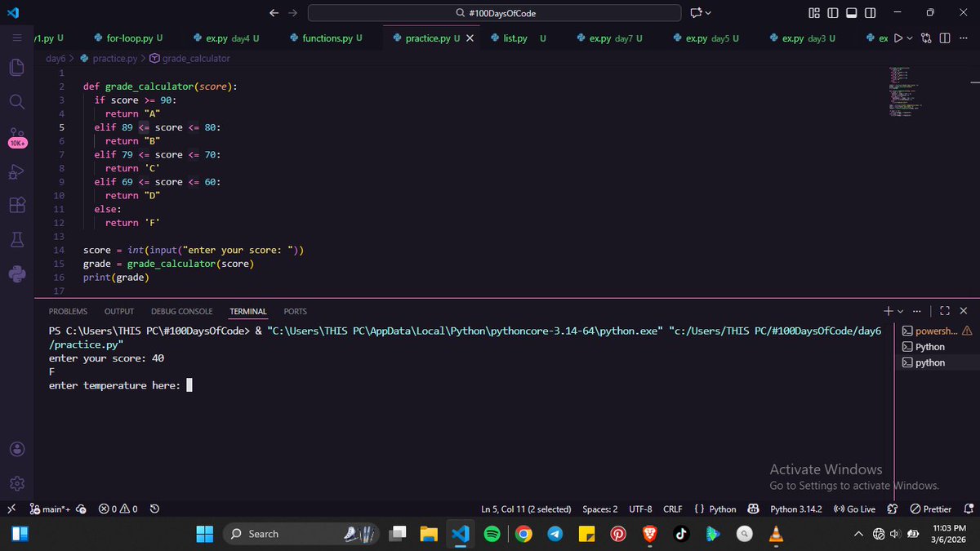
Task: Close the terminal panel
Action: (x=964, y=311)
